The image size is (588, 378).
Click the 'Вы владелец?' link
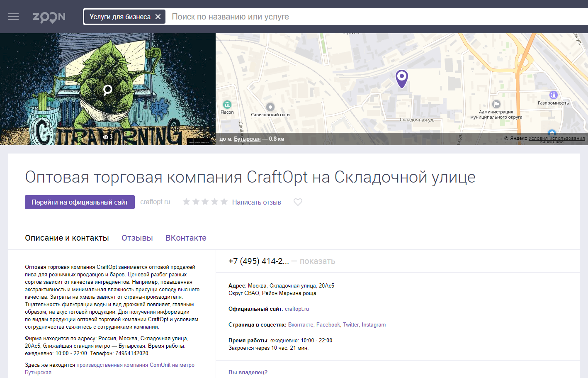(248, 372)
